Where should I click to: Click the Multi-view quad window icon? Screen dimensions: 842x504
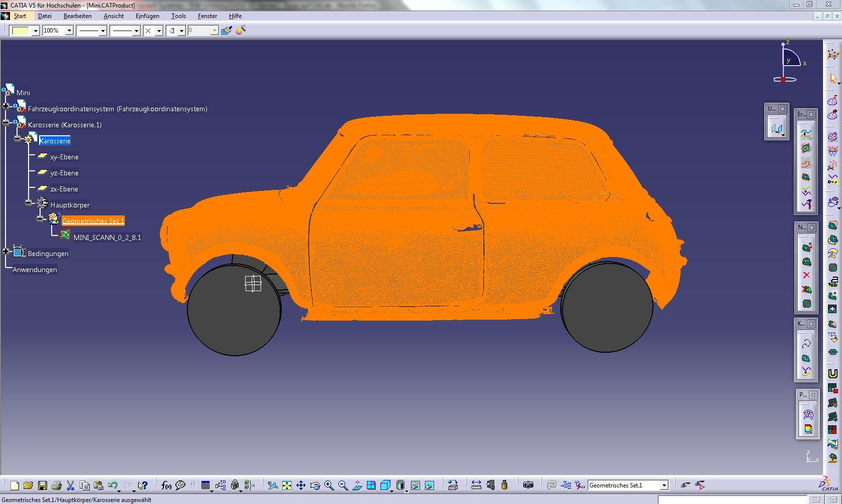tap(371, 485)
